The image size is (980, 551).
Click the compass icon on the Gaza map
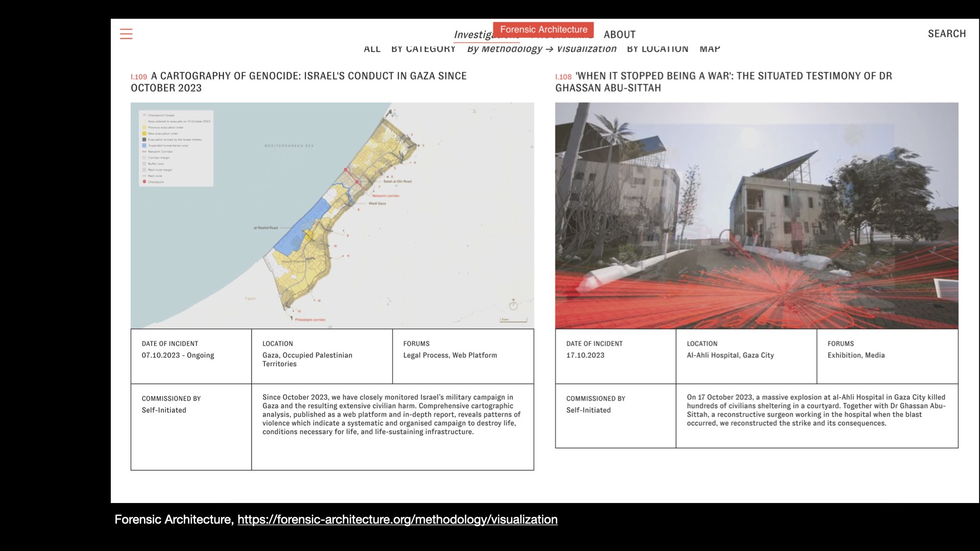coord(513,306)
